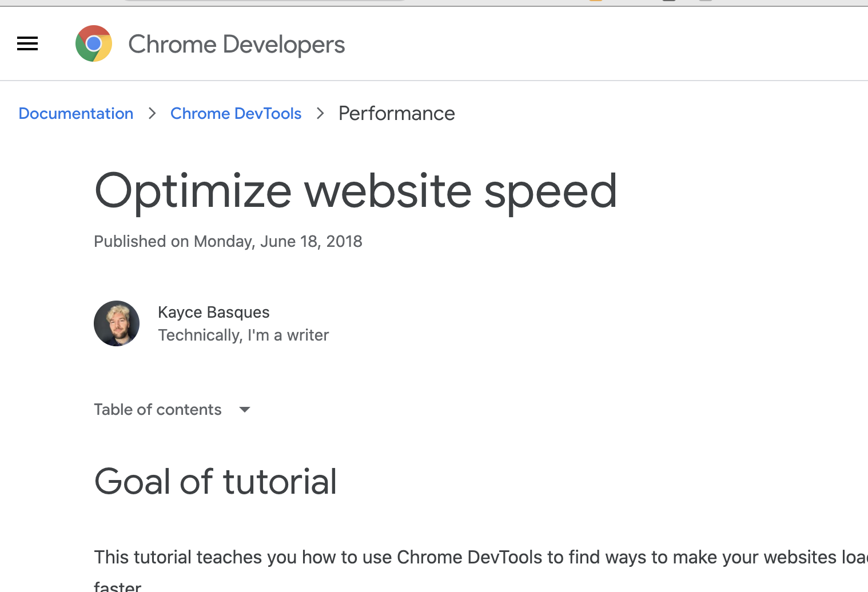
Task: Click the Goal of tutorial heading
Action: tap(216, 482)
